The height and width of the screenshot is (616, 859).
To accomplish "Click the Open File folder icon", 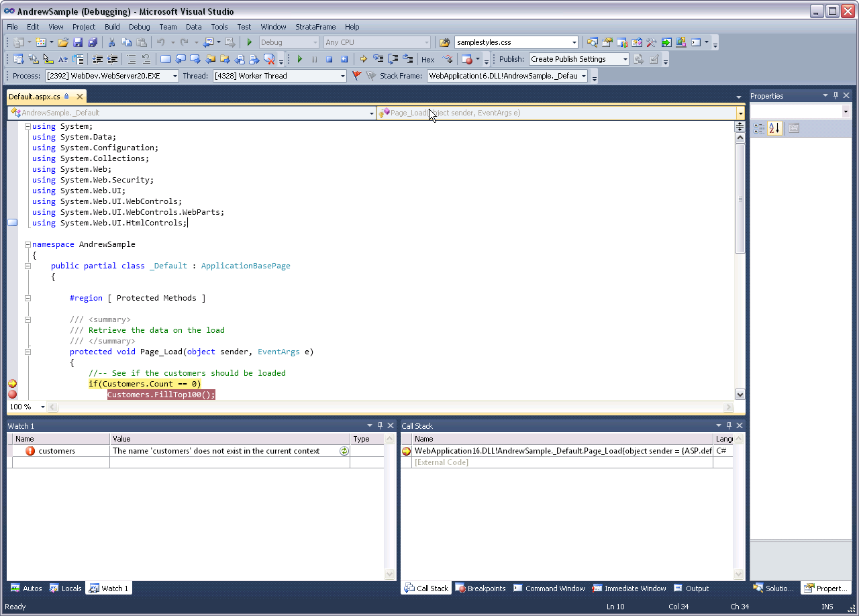I will point(62,42).
